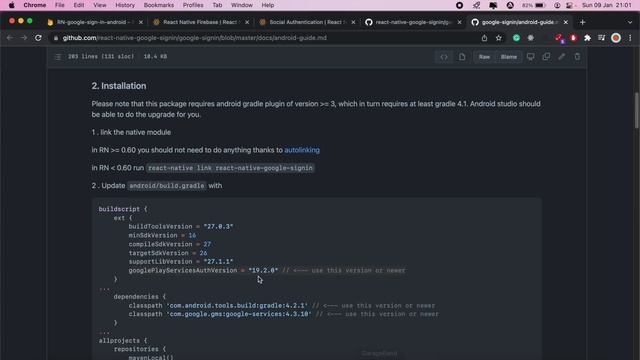640x360 pixels.
Task: Open the View menu
Action: [x=100, y=5]
